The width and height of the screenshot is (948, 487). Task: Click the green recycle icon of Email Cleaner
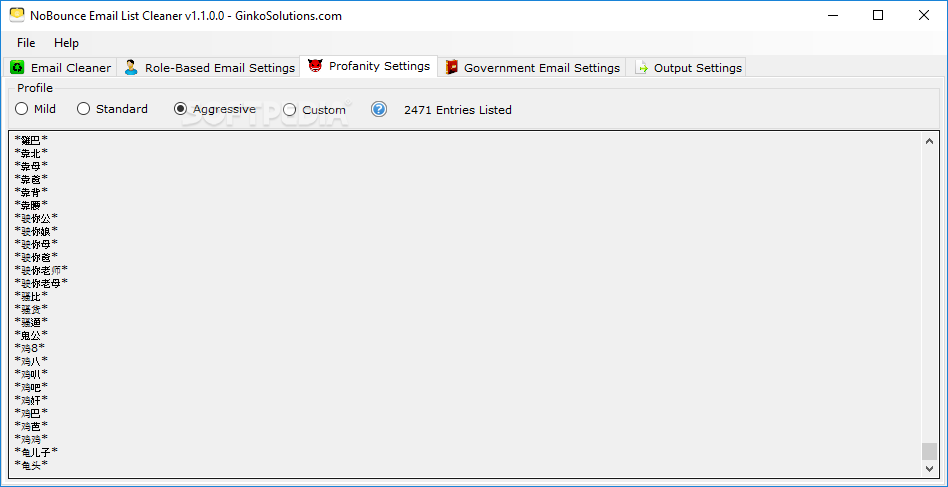pyautogui.click(x=18, y=67)
